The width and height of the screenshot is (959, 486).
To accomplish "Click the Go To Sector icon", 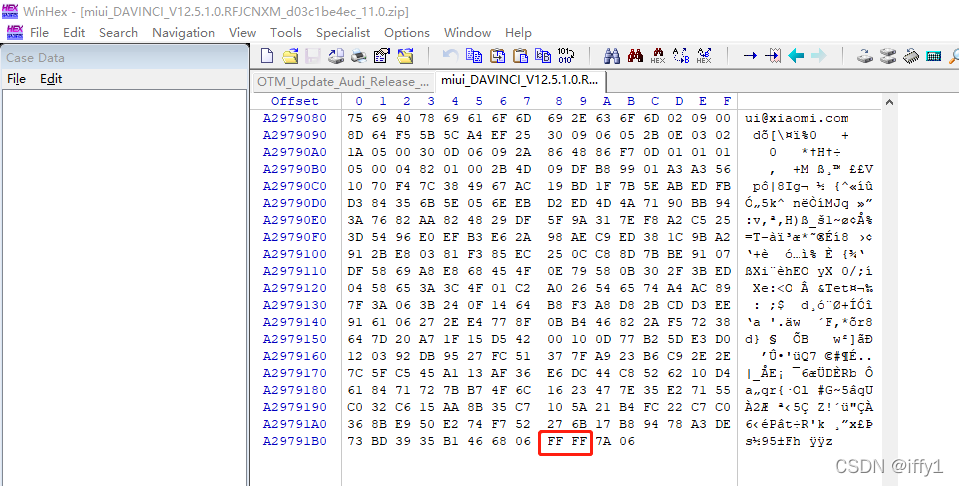I will [773, 56].
